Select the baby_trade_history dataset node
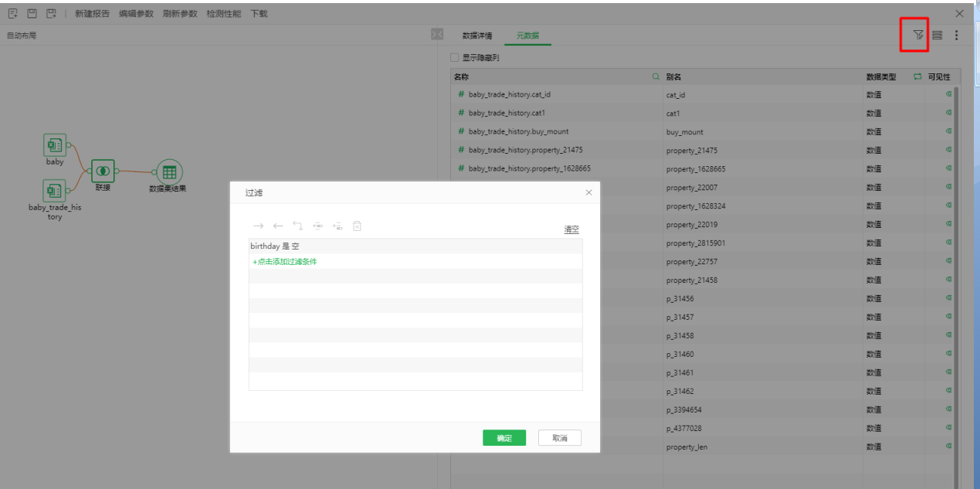Image resolution: width=980 pixels, height=489 pixels. pyautogui.click(x=54, y=189)
